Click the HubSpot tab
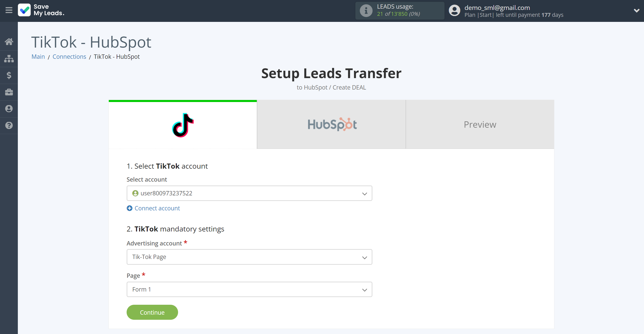The image size is (644, 334). pos(331,124)
